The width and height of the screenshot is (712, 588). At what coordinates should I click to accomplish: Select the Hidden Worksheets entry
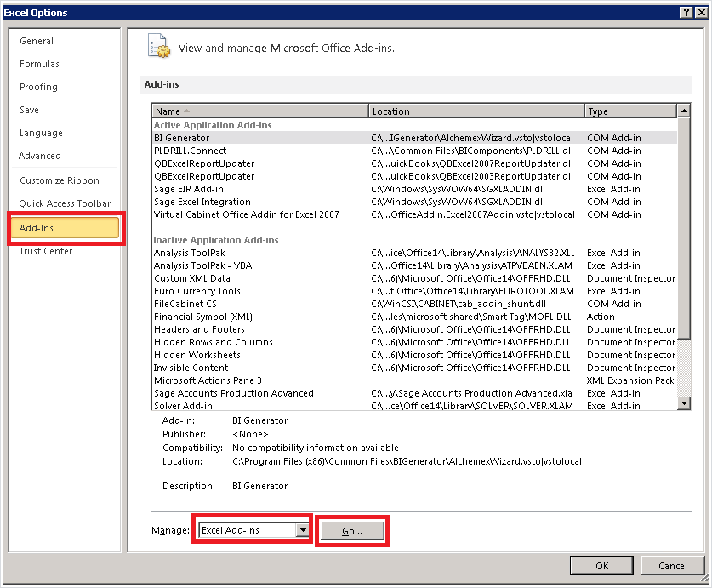tap(414, 355)
